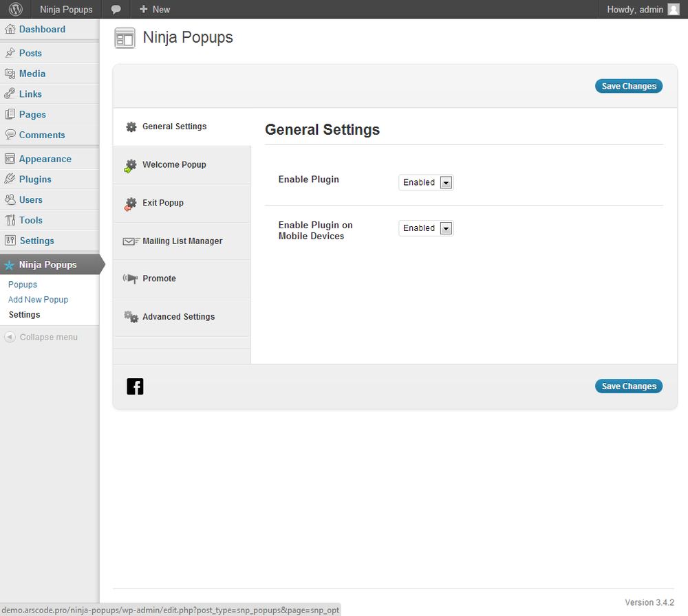
Task: Click the Posts pin icon
Action: coord(10,53)
